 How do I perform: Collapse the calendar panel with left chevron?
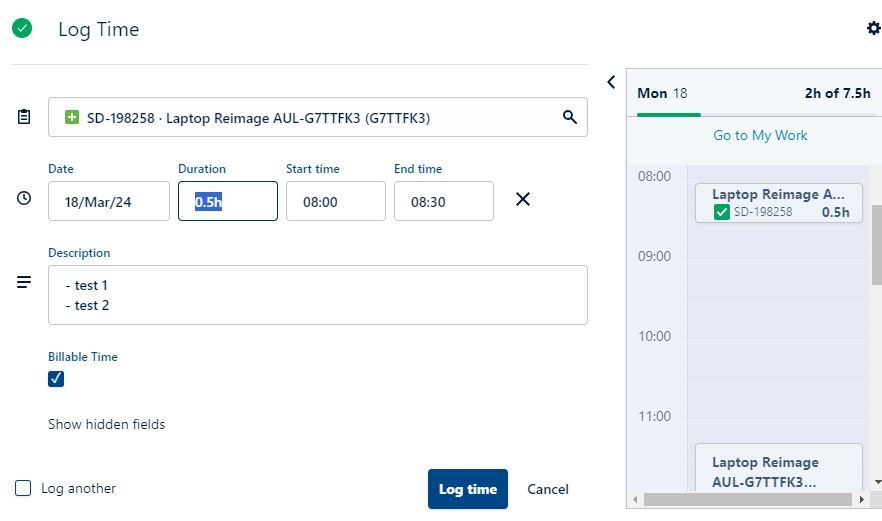tap(611, 82)
